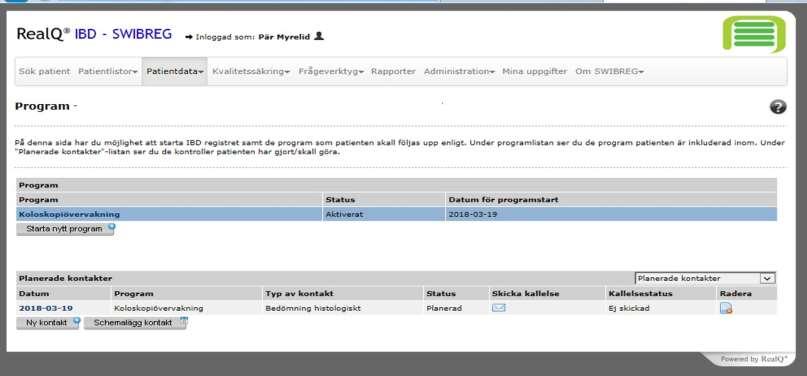Viewport: 807px width, 376px height.
Task: Click the Bedömning histologiskt cell
Action: 342,308
